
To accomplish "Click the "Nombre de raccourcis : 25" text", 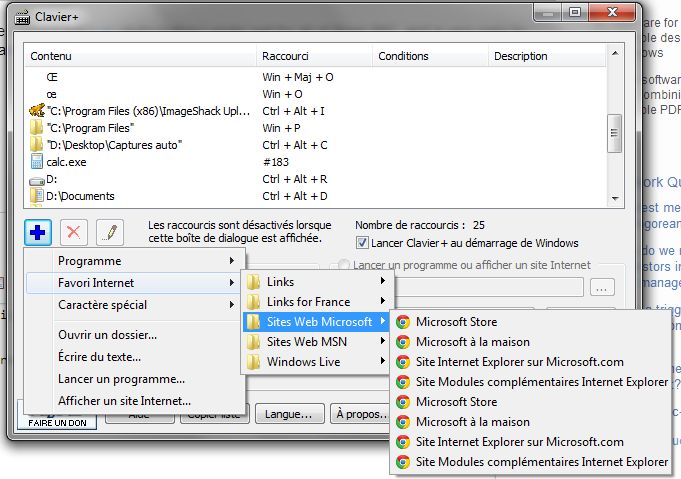I will tap(420, 225).
